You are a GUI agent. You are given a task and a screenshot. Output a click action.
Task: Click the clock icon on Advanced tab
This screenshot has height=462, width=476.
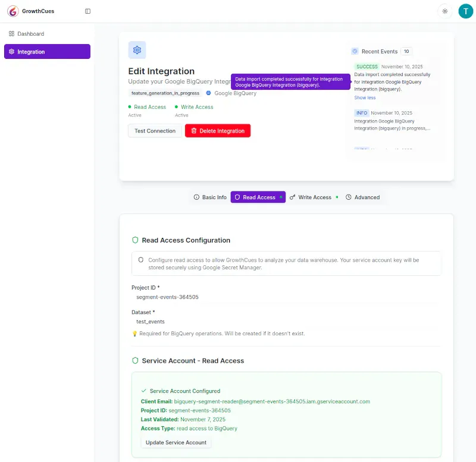point(349,197)
